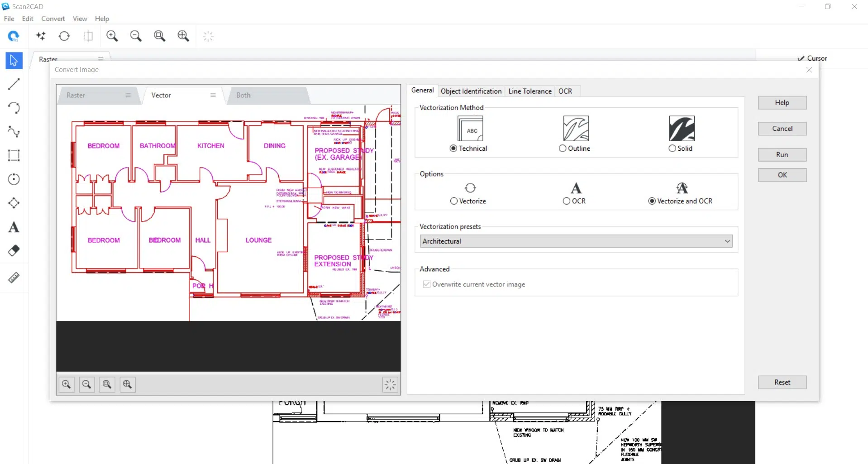Open the Convert menu
Screen dimensions: 868x464
click(53, 19)
